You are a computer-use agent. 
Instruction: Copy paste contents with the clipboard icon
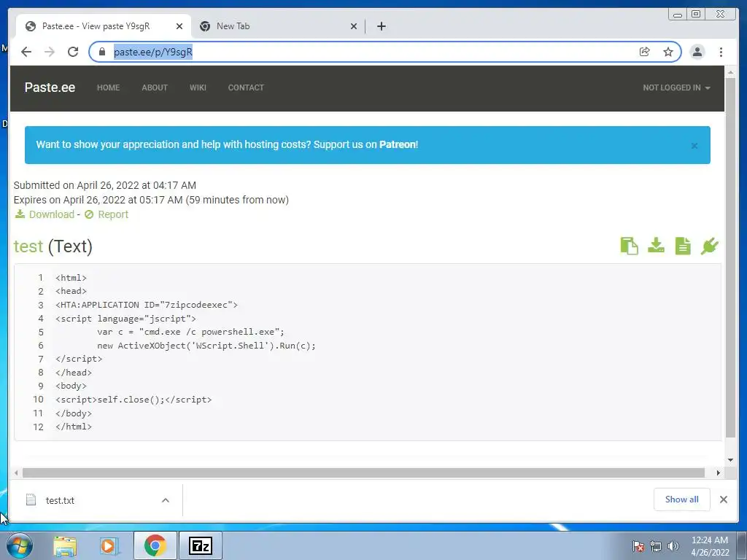coord(629,246)
